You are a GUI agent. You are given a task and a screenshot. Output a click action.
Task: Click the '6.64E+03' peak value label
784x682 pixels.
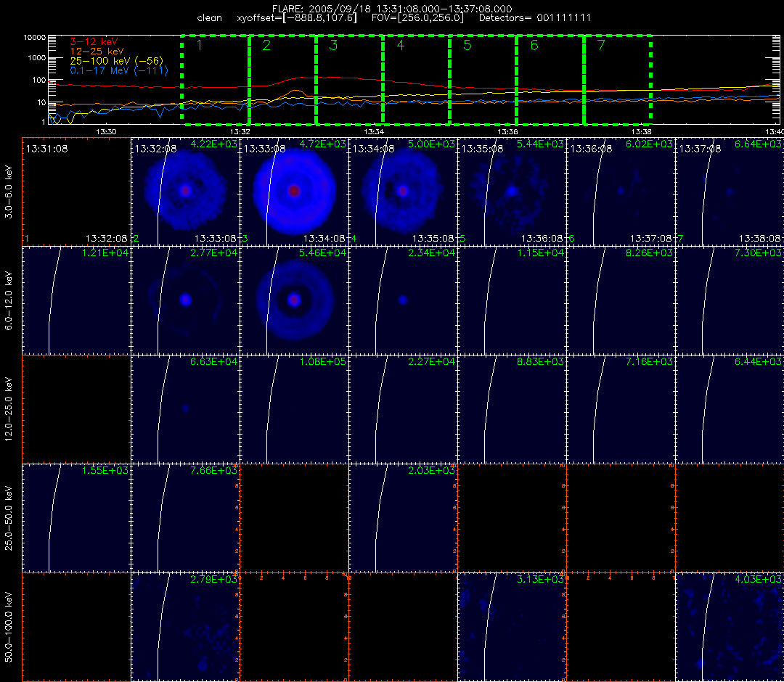(x=757, y=144)
